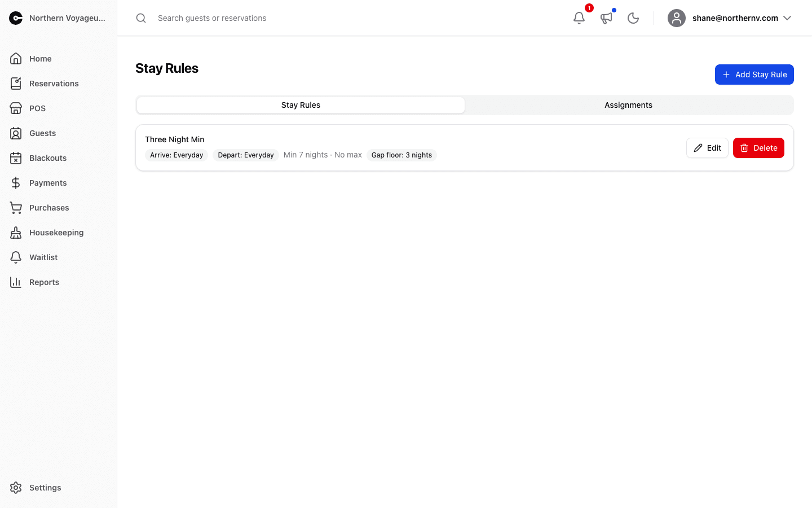
Task: Click the Min 7 nights · No max text
Action: [x=323, y=155]
